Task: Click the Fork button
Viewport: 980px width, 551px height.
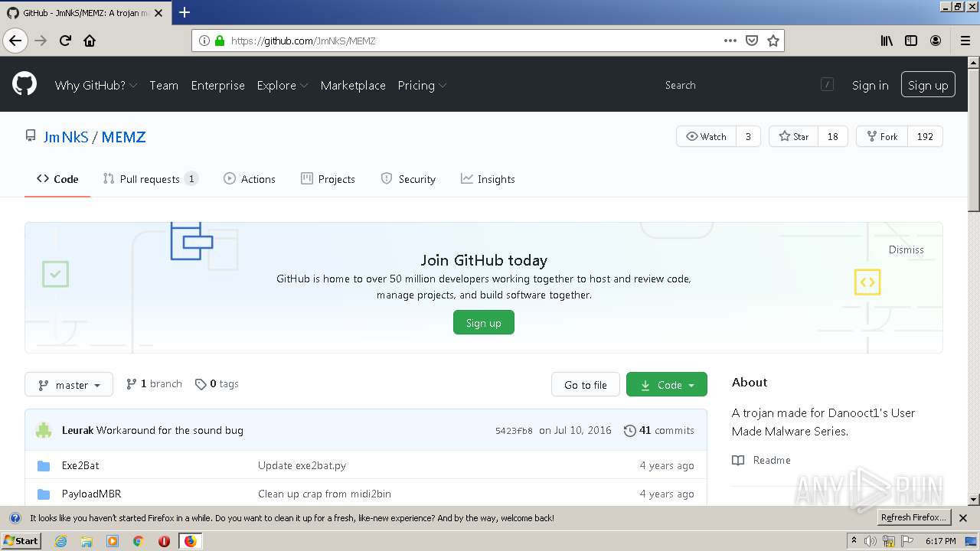Action: 882,136
